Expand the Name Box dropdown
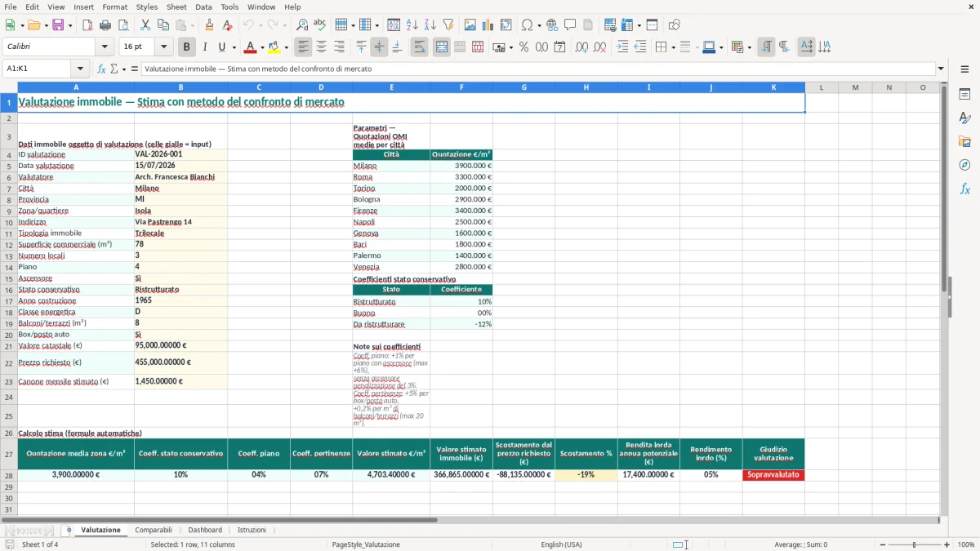 [80, 69]
